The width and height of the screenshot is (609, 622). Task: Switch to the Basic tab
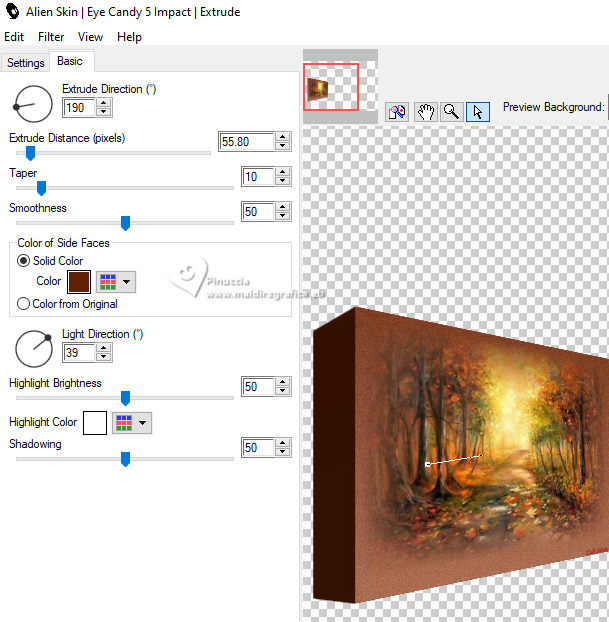(70, 61)
